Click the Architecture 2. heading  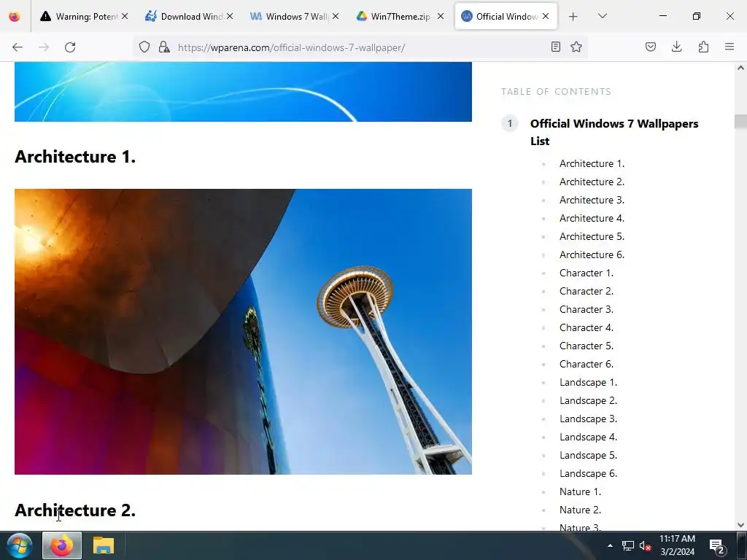coord(75,510)
